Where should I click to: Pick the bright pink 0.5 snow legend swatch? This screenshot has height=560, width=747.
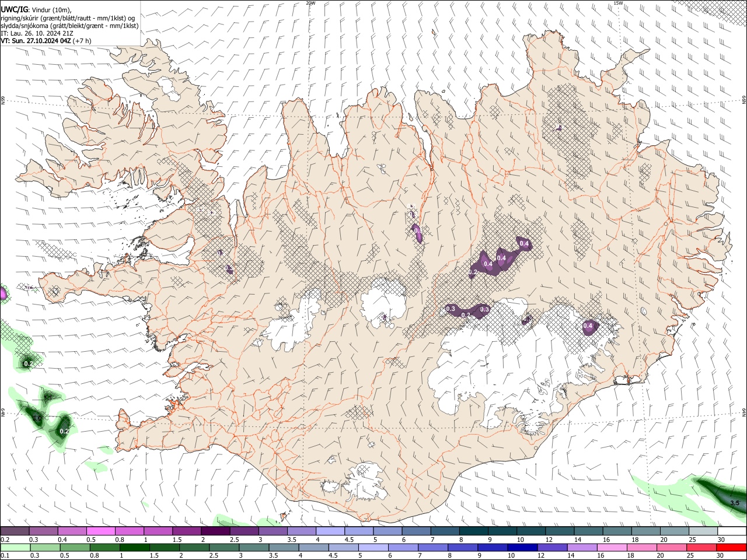(100, 531)
